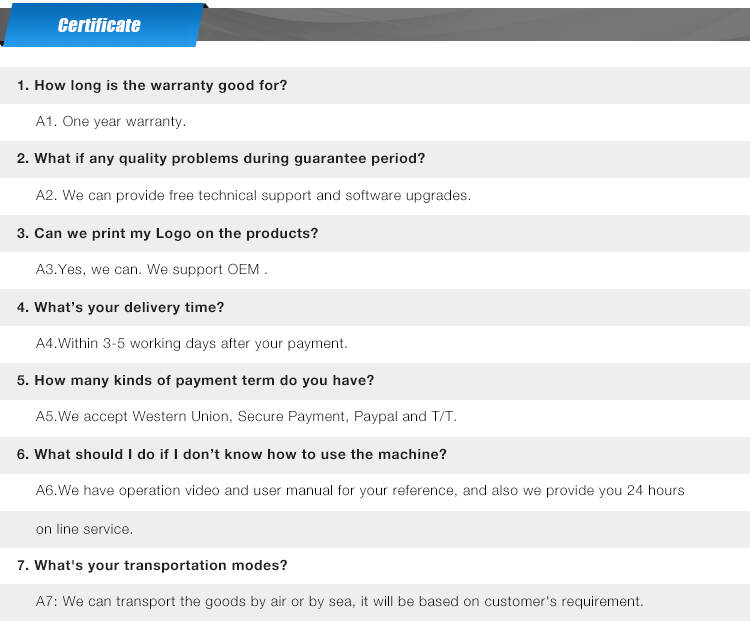
Task: Click the number '1.' before warranty question
Action: 23,85
